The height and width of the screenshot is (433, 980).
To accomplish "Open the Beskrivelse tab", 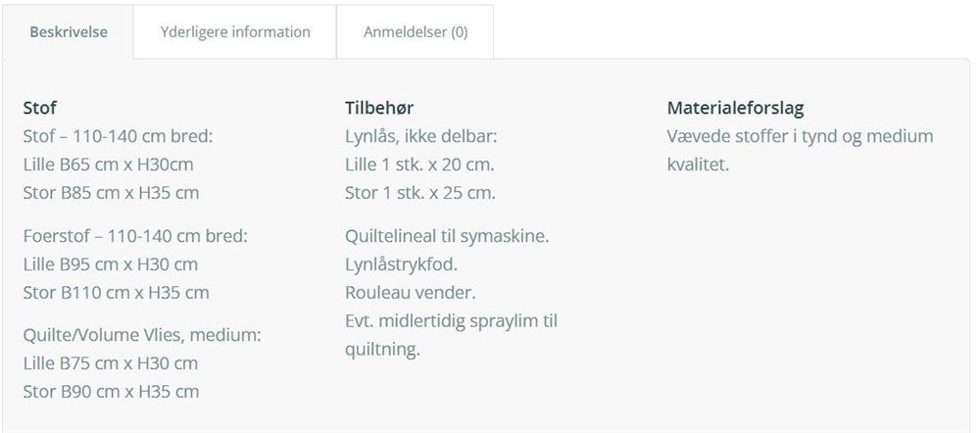I will [x=69, y=32].
